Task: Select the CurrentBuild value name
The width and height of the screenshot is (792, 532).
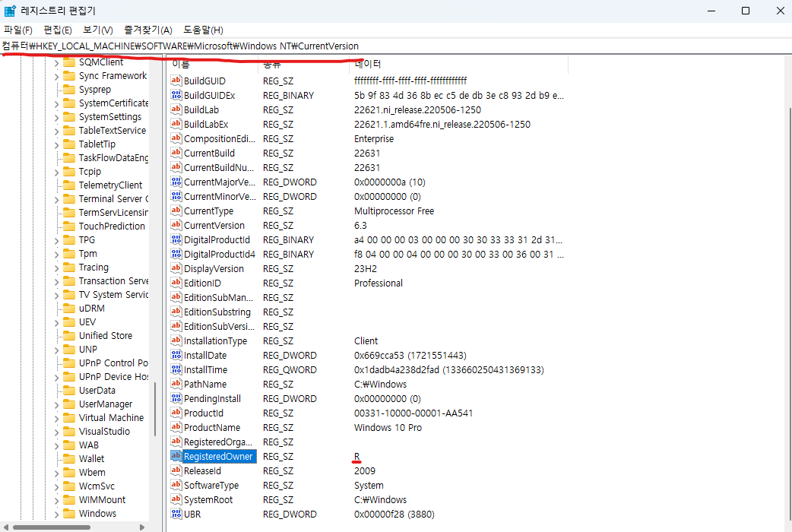Action: pos(209,153)
